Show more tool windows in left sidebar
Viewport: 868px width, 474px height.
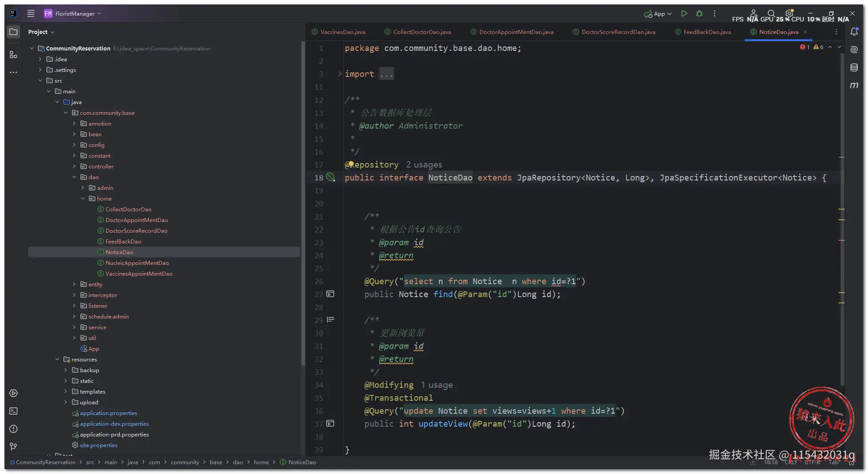click(x=13, y=72)
